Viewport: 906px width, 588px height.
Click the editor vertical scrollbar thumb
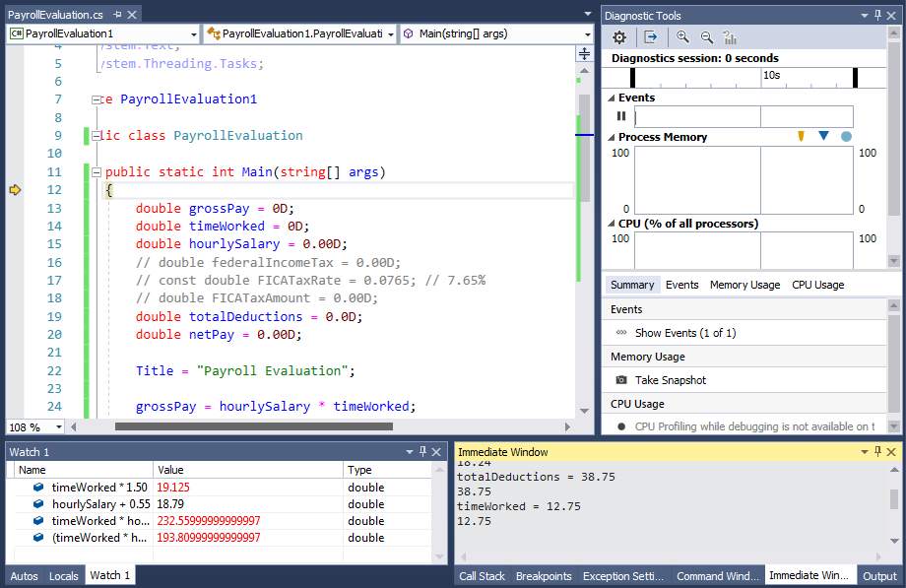pos(584,148)
